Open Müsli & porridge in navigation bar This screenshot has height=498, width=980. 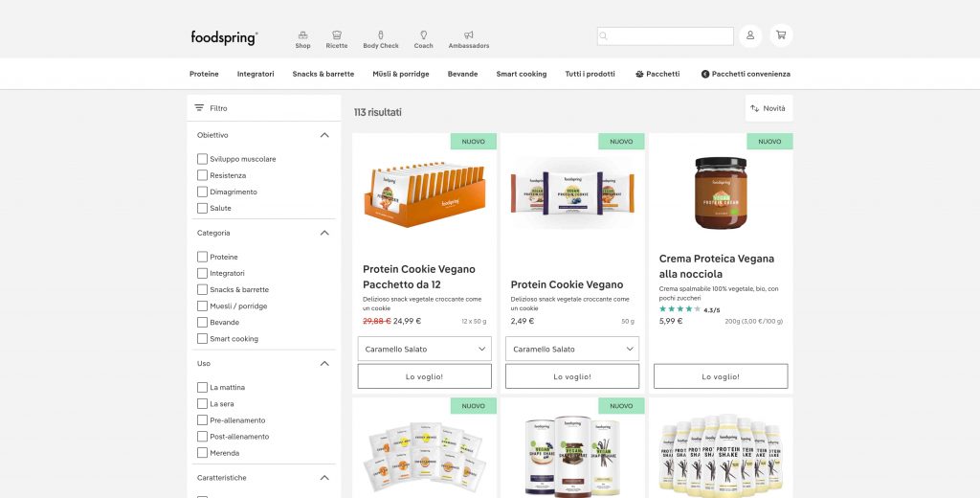[401, 74]
